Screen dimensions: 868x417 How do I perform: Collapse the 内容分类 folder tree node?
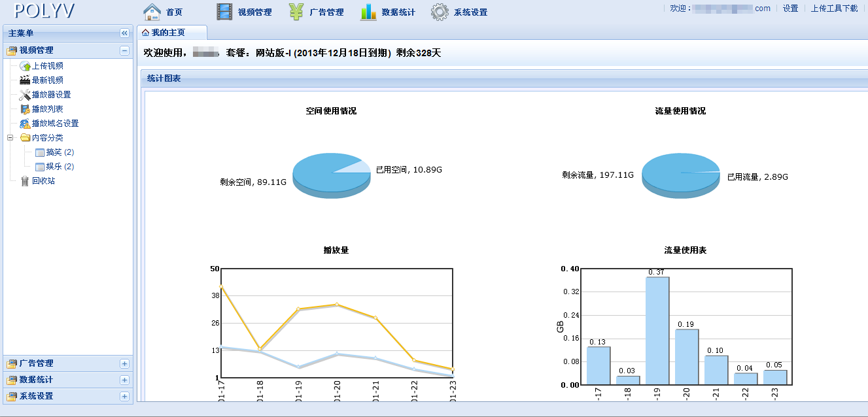(10, 138)
